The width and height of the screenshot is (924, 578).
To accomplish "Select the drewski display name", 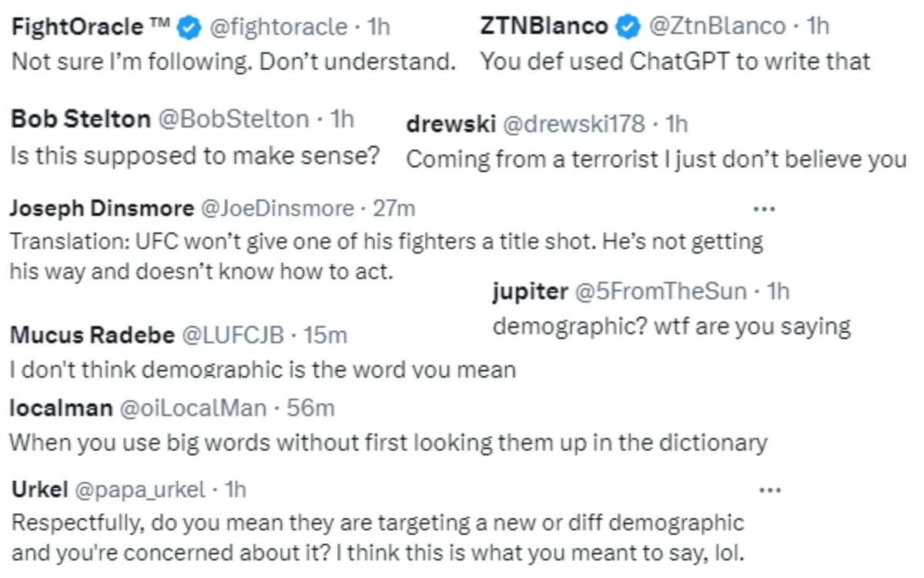I will (450, 124).
